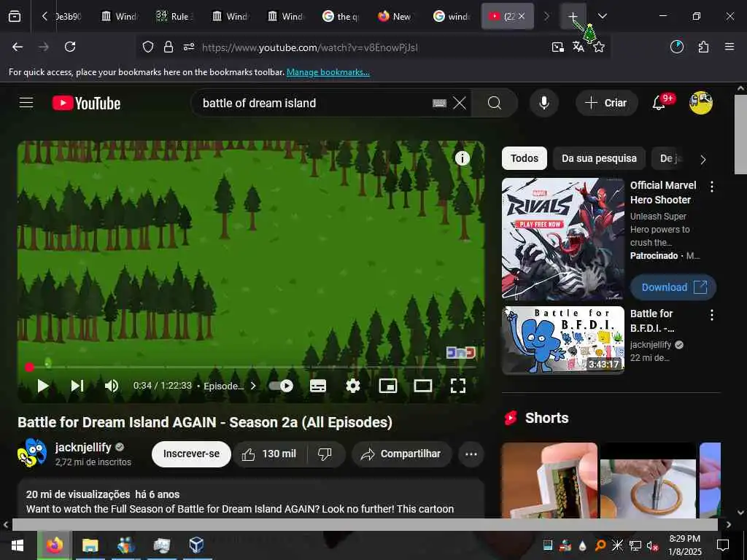This screenshot has height=560, width=747.
Task: Show site security padlock info
Action: tap(169, 47)
